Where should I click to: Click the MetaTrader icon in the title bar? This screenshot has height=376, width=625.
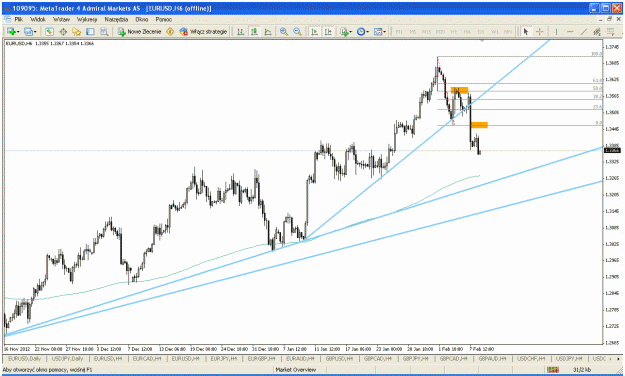7,8
